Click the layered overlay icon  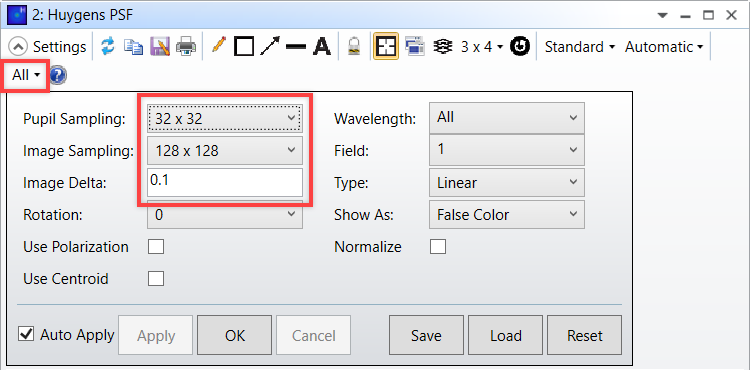coord(442,47)
